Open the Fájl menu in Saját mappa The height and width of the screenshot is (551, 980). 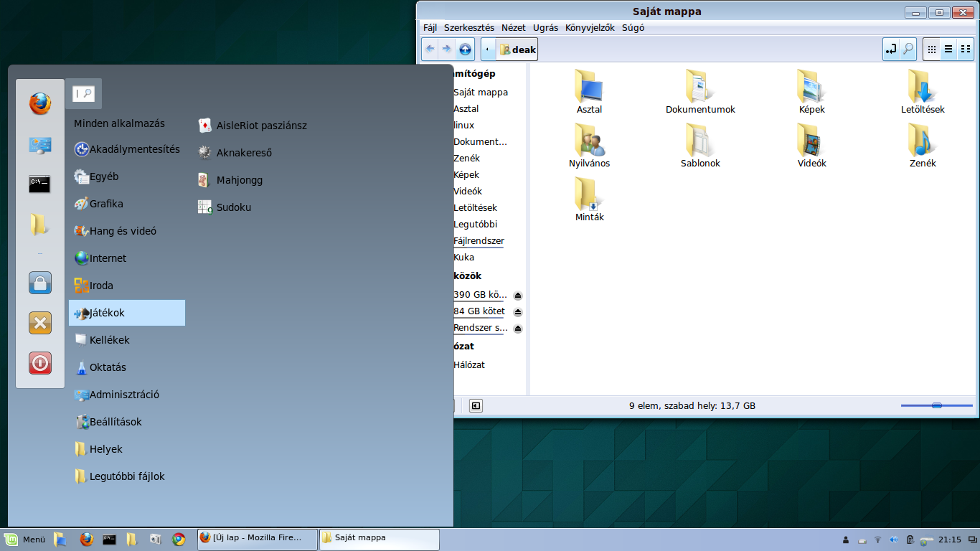tap(430, 28)
